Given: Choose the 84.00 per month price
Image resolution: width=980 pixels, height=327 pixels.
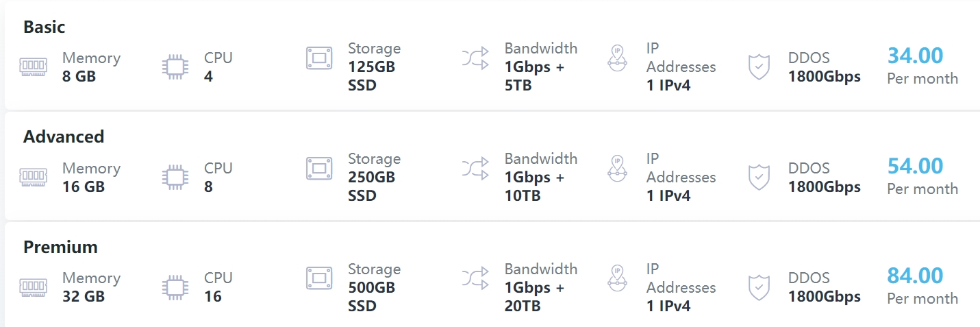Looking at the screenshot, I should (916, 276).
